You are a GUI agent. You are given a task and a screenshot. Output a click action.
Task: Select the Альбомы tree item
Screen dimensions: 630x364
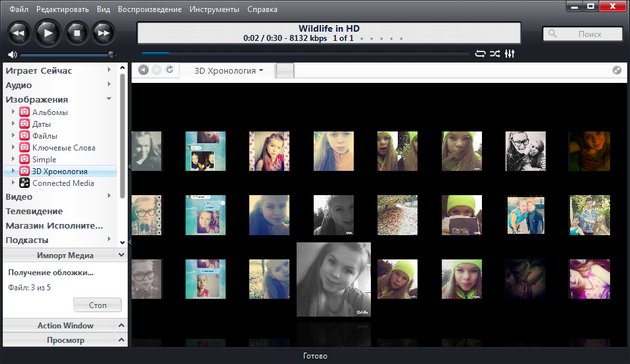click(50, 112)
